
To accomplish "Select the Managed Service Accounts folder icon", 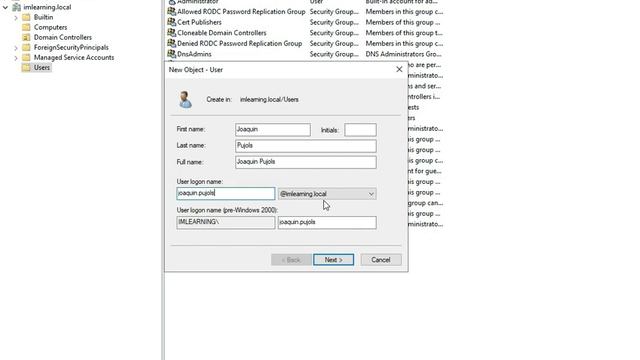I will pos(26,58).
